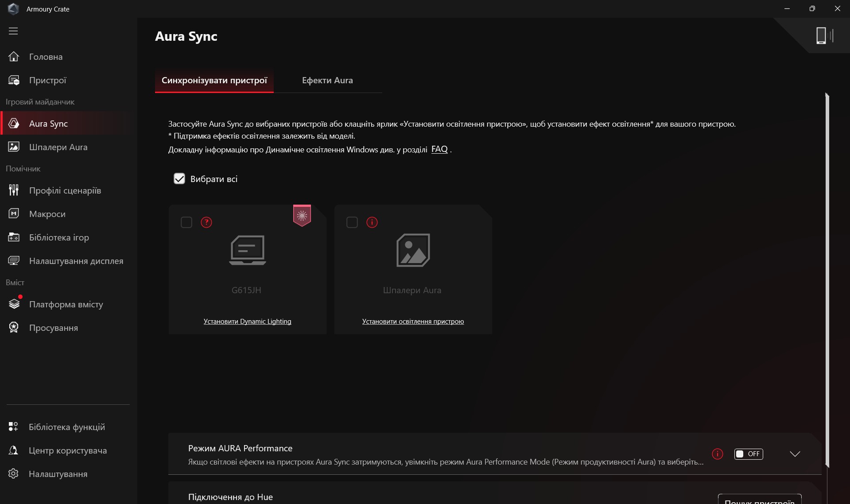The height and width of the screenshot is (504, 850).
Task: Open Профілі сценаріїв from the sidebar
Action: pos(65,190)
